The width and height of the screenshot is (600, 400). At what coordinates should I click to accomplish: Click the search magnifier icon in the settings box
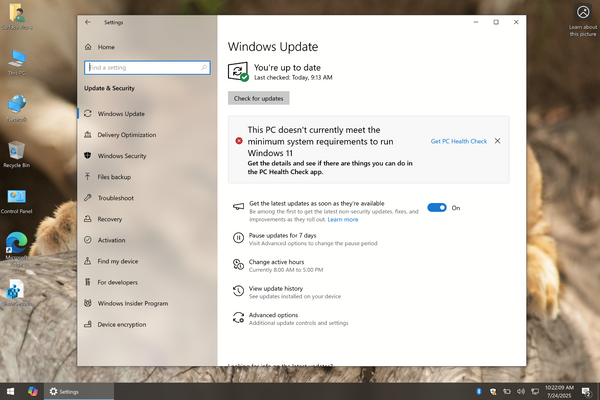[204, 68]
